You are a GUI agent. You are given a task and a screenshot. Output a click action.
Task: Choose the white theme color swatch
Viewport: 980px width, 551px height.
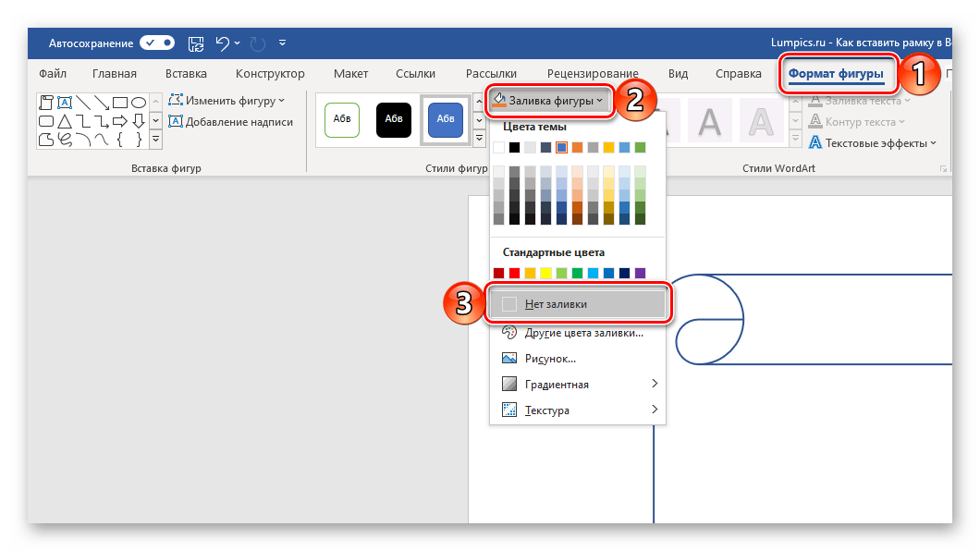pyautogui.click(x=498, y=147)
